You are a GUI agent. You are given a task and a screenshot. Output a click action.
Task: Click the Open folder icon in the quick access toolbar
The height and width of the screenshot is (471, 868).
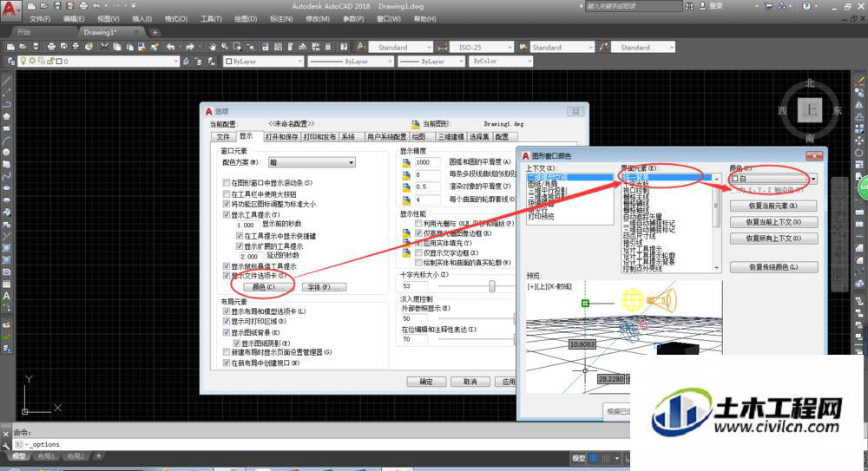44,6
